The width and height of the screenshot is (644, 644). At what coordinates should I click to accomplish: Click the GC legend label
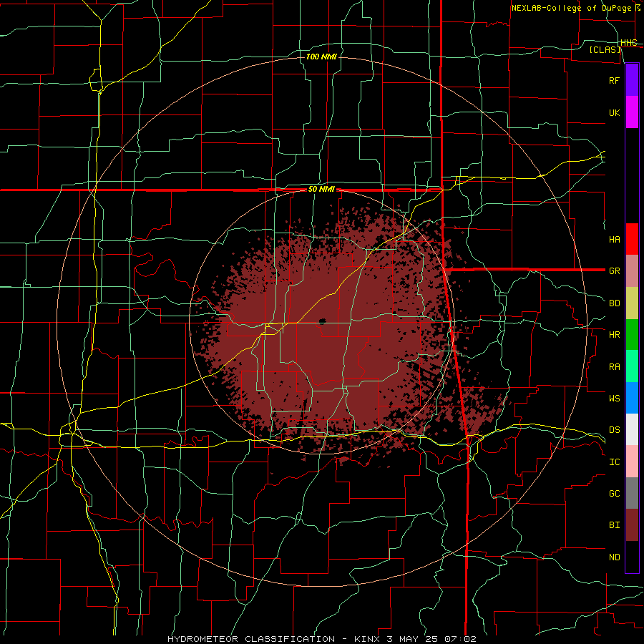(x=614, y=493)
